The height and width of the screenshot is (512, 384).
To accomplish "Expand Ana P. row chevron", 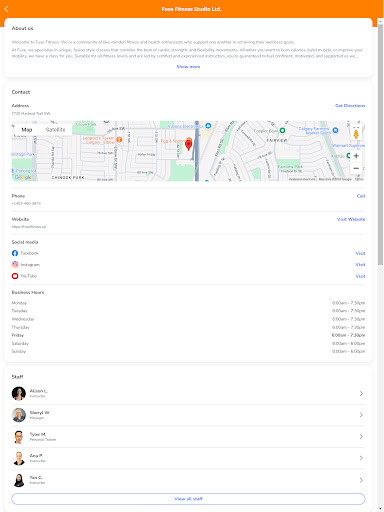I will tap(361, 458).
